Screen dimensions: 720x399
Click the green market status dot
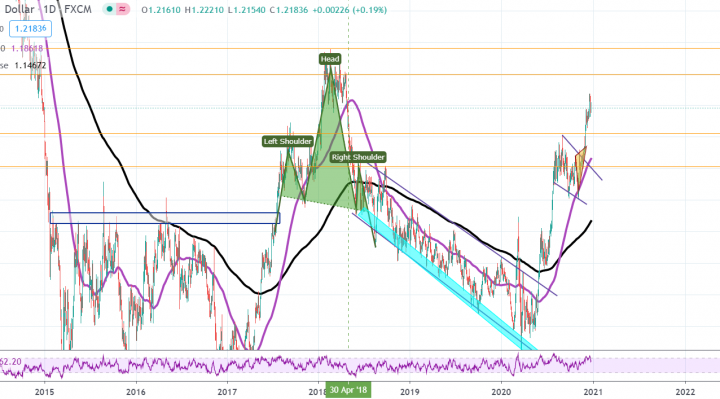[109, 9]
